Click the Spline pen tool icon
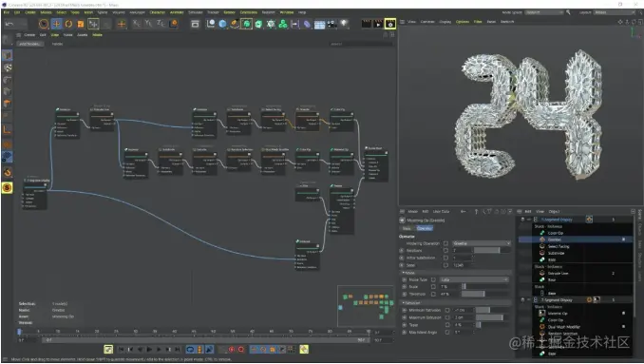 (x=235, y=24)
